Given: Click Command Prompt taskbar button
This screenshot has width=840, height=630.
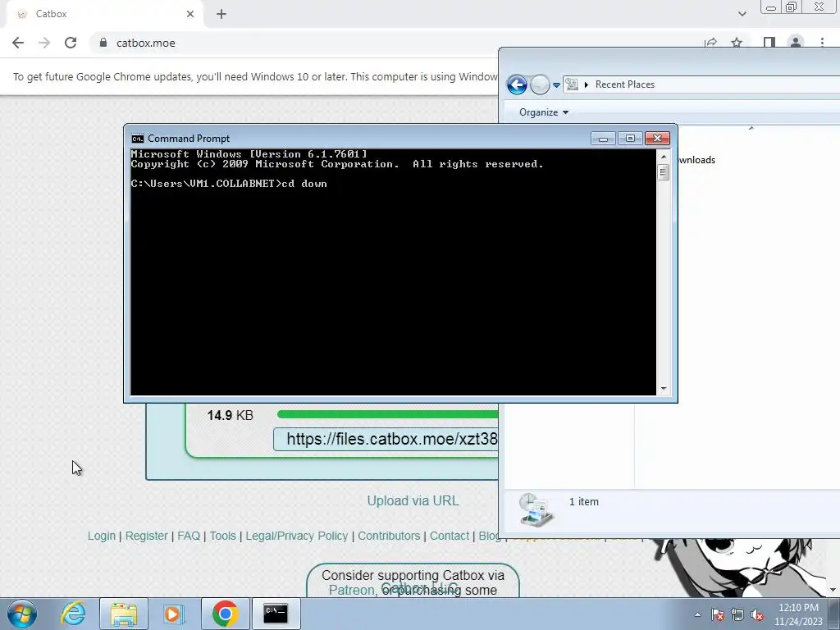Looking at the screenshot, I should [276, 614].
